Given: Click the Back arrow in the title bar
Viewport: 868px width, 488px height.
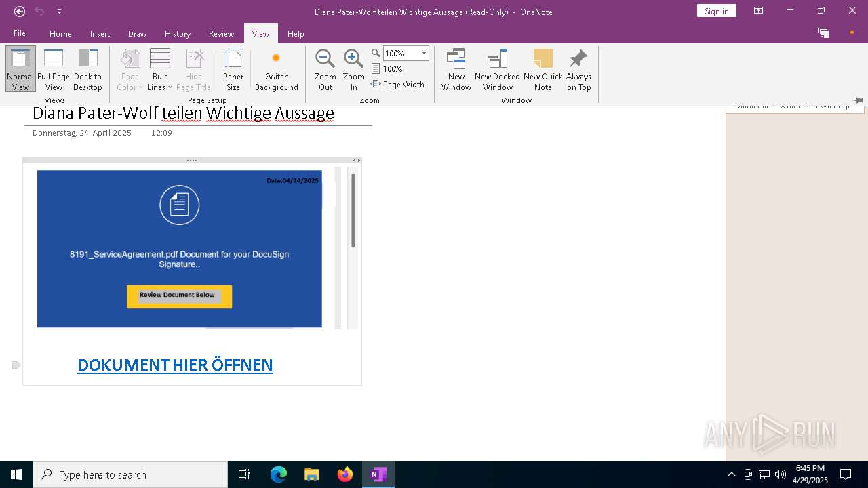Looking at the screenshot, I should coord(20,12).
